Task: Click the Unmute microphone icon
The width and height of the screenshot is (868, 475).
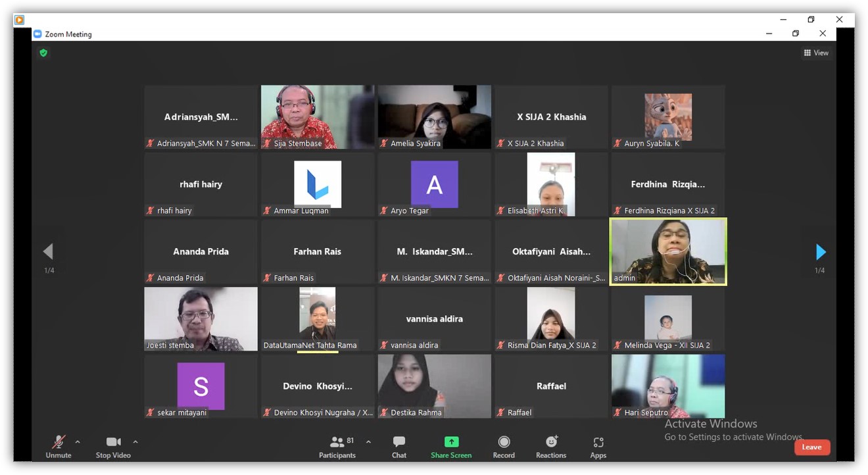Action: 59,441
